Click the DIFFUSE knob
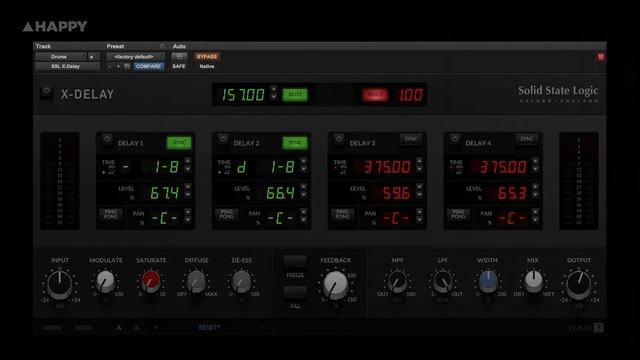The image size is (640, 360). coord(196,282)
